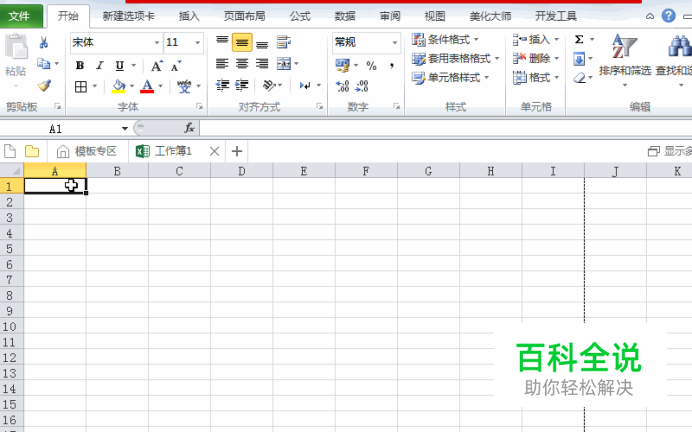The image size is (692, 432).
Task: Set bottom vertical alignment
Action: [x=262, y=43]
